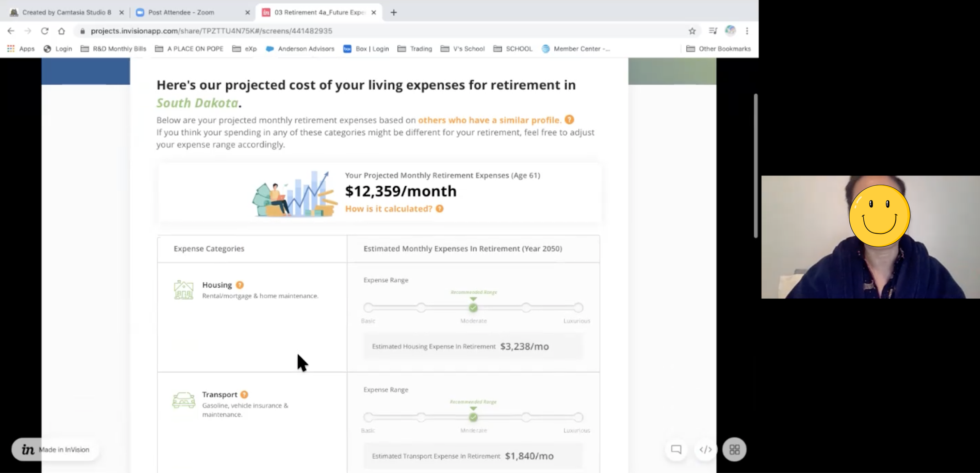Click the Made in InVision badge
Image resolution: width=980 pixels, height=473 pixels.
pos(55,450)
